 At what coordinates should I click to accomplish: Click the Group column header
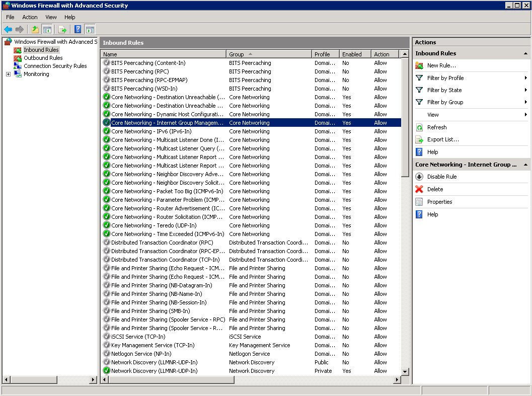(269, 54)
